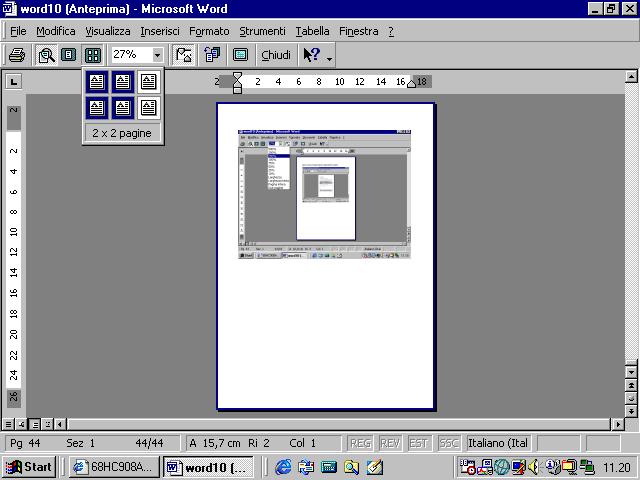Screen dimensions: 640x480
Task: Switch to 68HC908A... taskbar window
Action: [114, 467]
